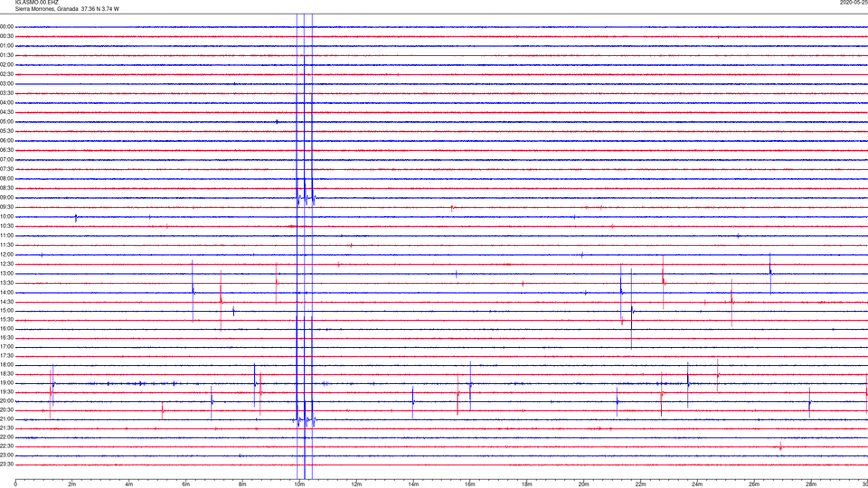Image resolution: width=868 pixels, height=488 pixels.
Task: Click the 01:00 row label
Action: pos(6,46)
